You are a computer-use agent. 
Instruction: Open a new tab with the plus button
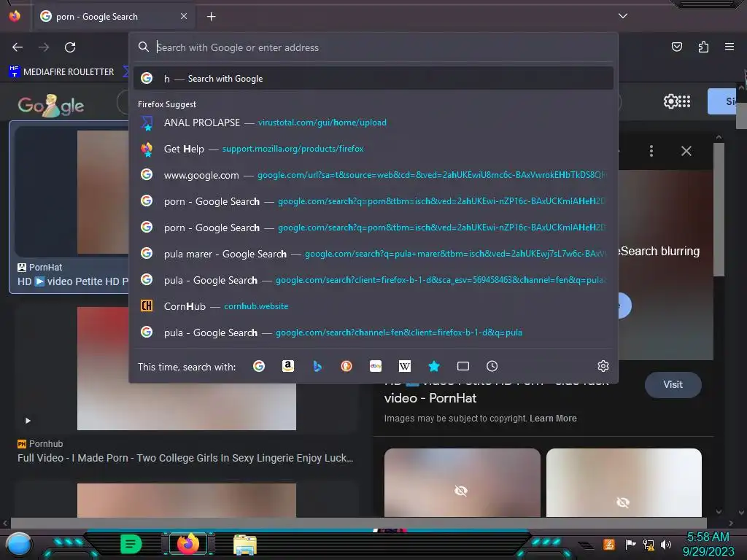211,17
